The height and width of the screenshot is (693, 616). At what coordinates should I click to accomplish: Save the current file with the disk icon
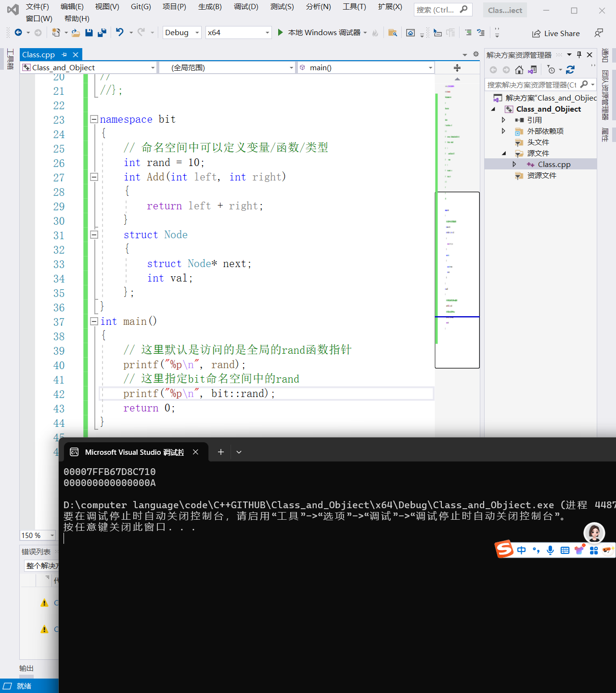[89, 32]
